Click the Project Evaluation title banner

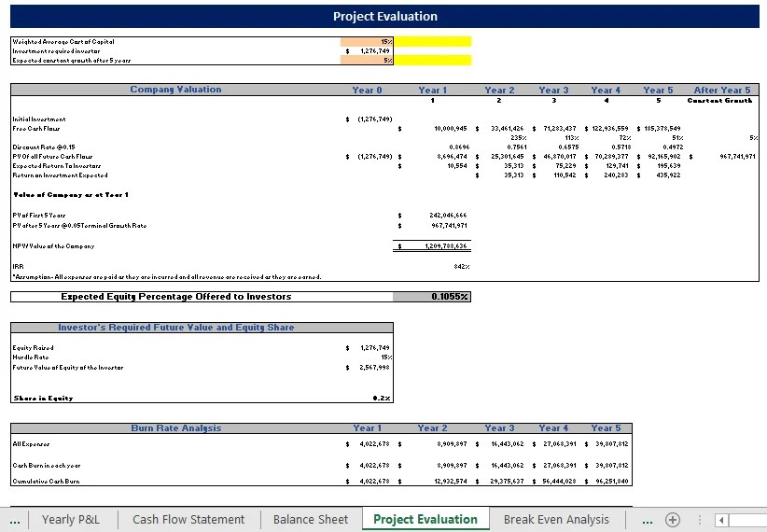click(x=384, y=16)
